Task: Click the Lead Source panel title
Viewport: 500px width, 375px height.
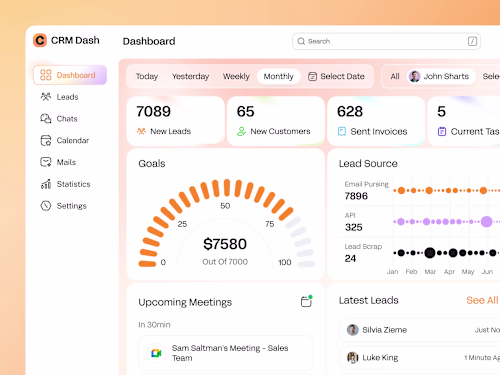Action: 368,164
